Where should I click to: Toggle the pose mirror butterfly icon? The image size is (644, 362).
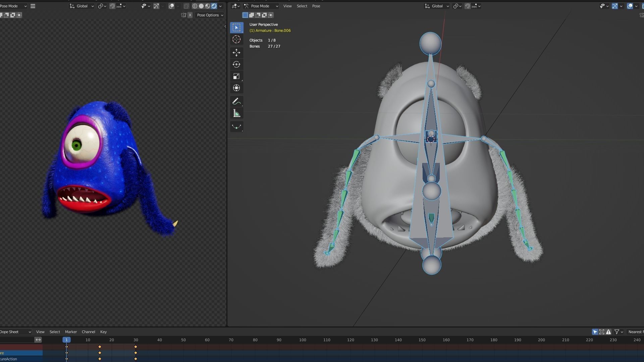tap(183, 15)
